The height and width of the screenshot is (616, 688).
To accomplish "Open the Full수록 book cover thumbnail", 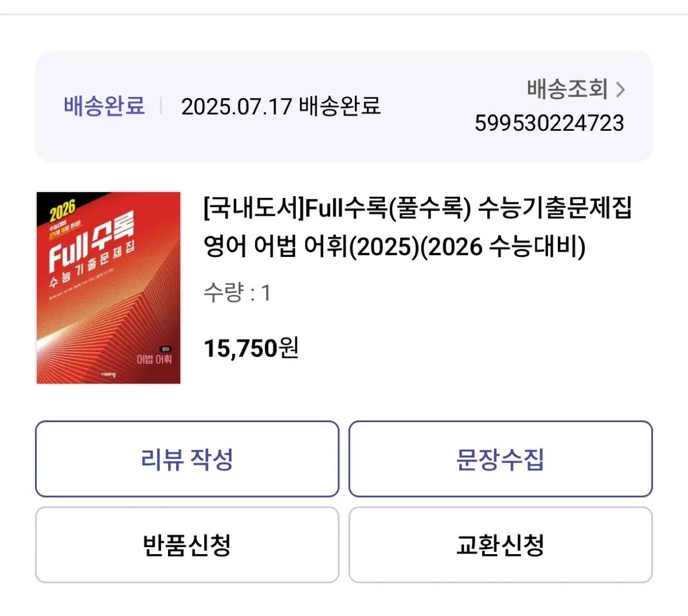I will [x=108, y=287].
